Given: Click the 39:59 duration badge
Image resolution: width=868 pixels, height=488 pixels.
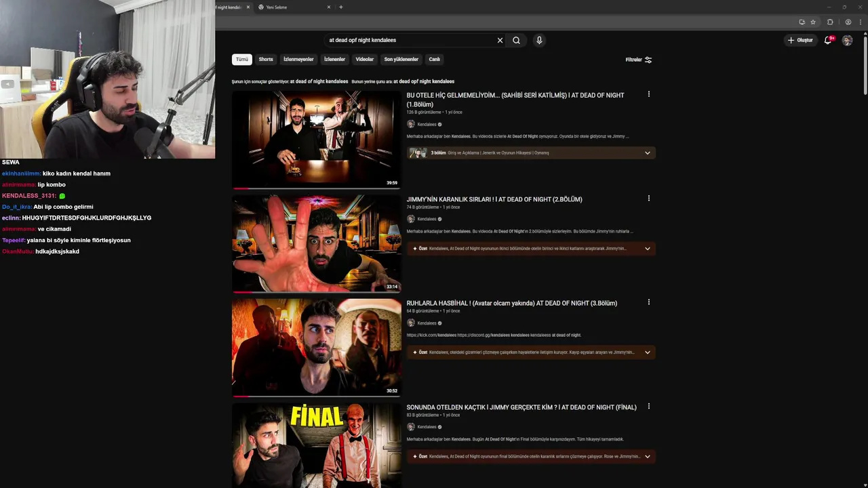Looking at the screenshot, I should click(392, 183).
